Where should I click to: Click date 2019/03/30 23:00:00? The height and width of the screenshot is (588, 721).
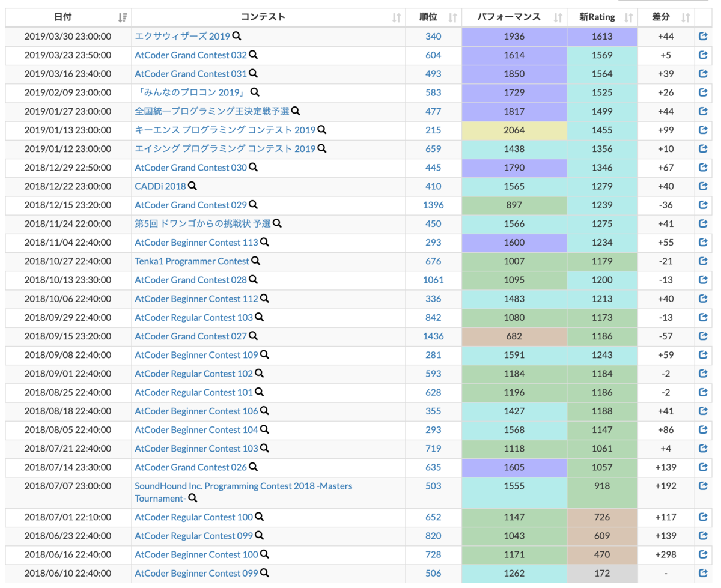click(x=68, y=37)
